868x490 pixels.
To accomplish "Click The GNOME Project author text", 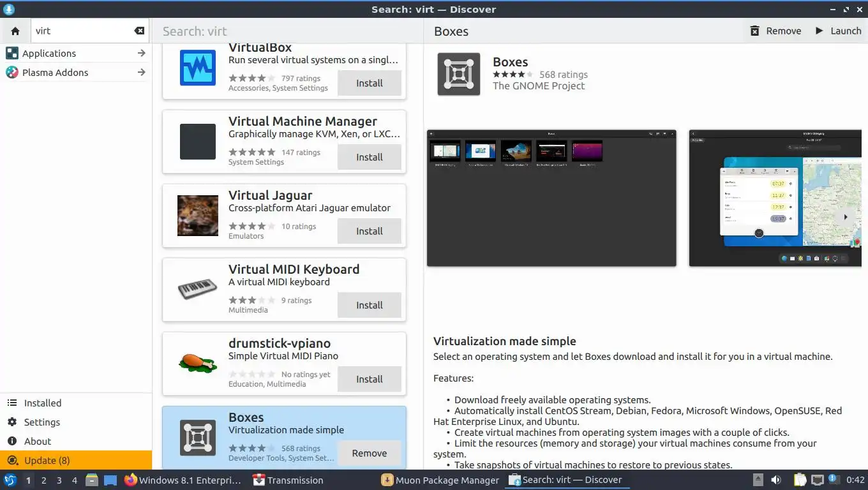I will click(x=539, y=85).
